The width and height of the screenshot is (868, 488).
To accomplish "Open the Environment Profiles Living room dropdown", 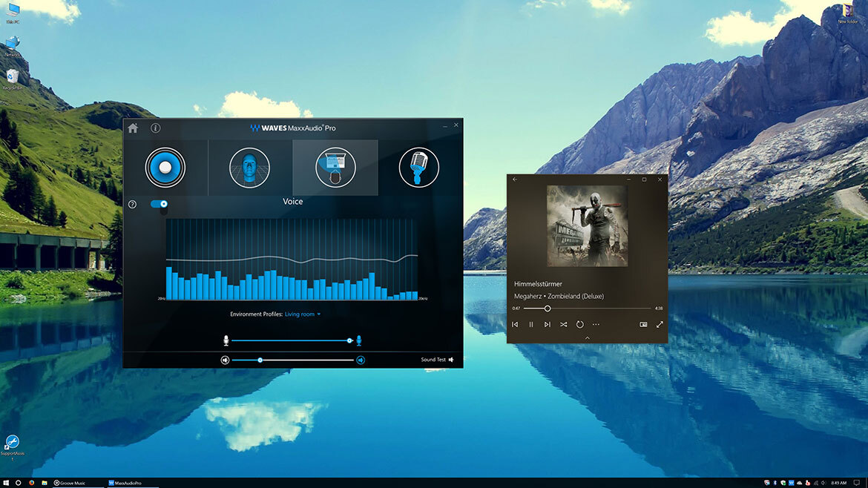I will tap(303, 314).
